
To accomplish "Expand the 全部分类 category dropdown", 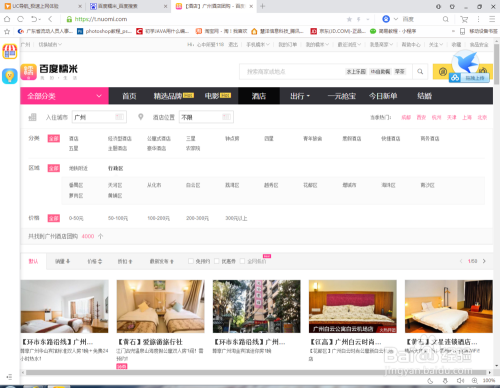I will [64, 96].
